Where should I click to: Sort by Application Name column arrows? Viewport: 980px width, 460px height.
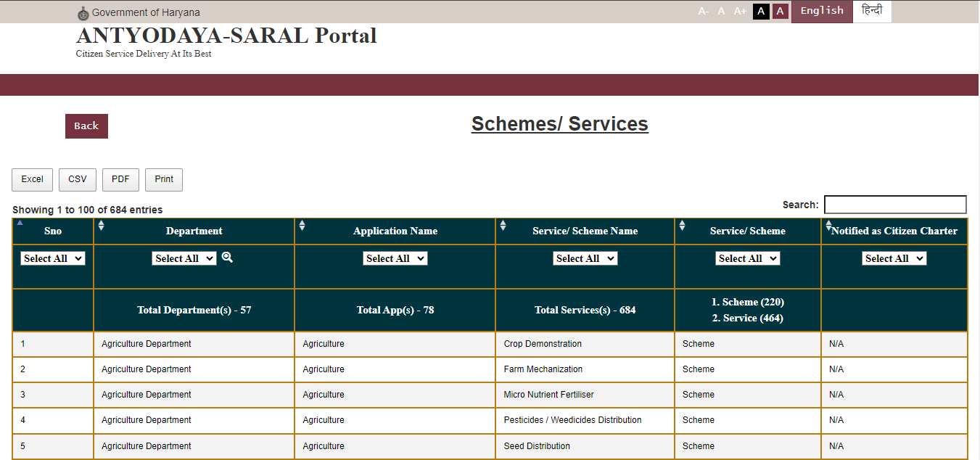(x=302, y=225)
